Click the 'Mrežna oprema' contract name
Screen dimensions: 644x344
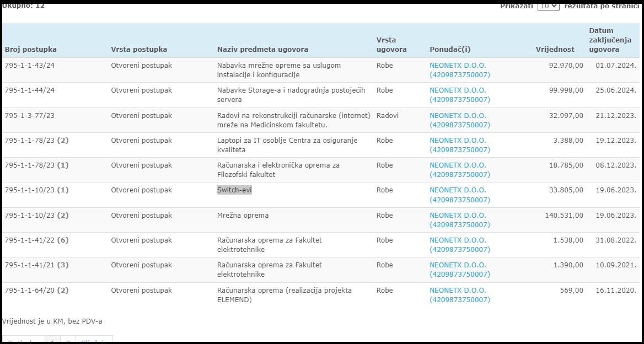pyautogui.click(x=243, y=216)
